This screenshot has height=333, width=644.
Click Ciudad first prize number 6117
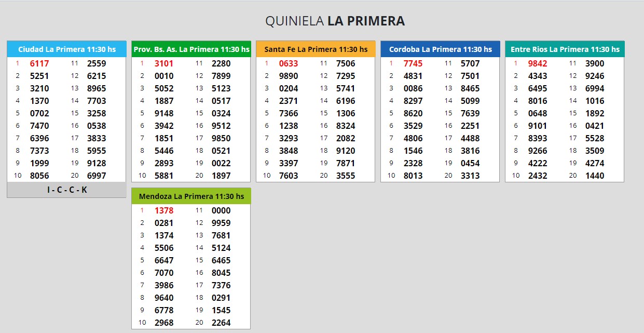tap(39, 64)
